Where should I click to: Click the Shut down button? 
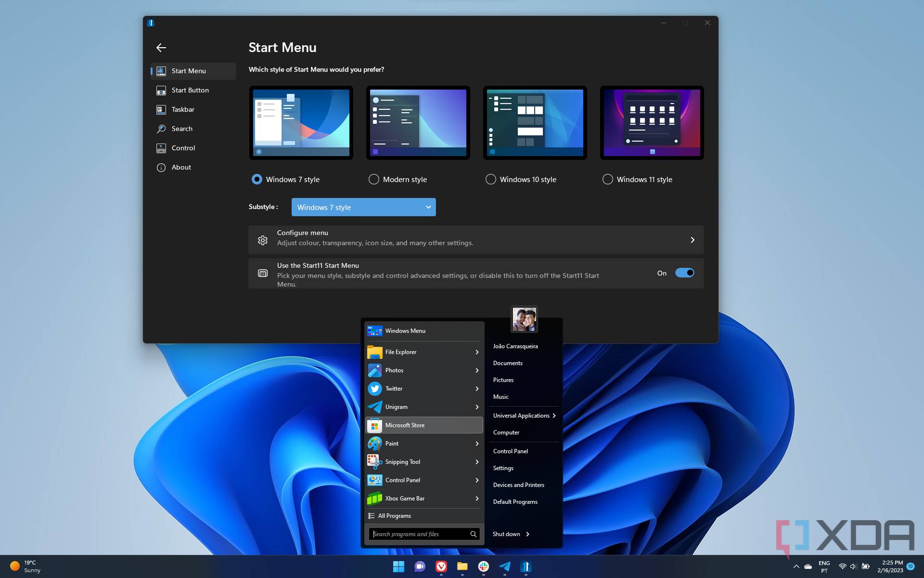tap(506, 534)
